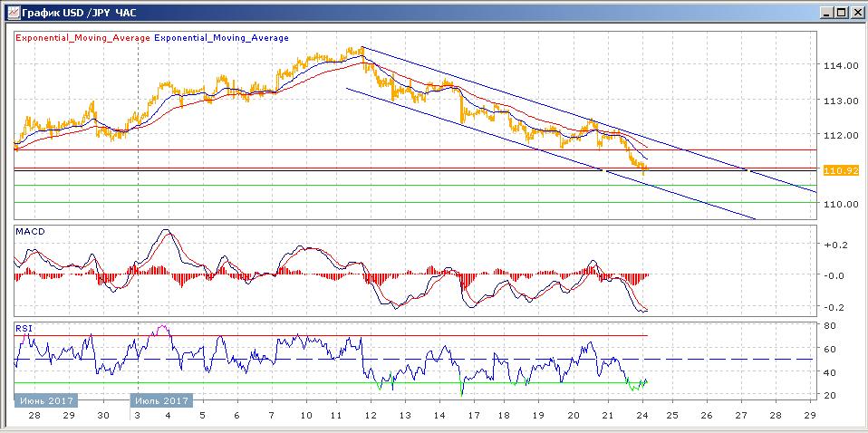Select the Июнь 2017 month marker
The image size is (868, 433).
(x=45, y=400)
